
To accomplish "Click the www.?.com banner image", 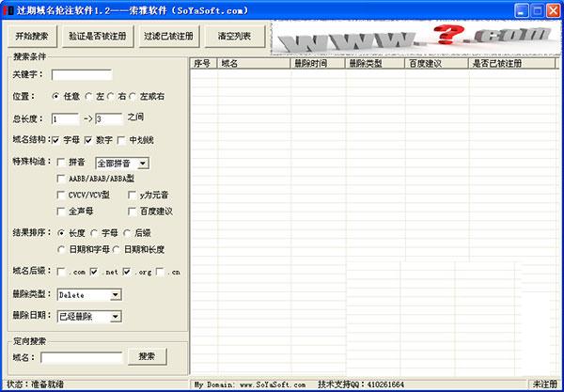I will [415, 37].
